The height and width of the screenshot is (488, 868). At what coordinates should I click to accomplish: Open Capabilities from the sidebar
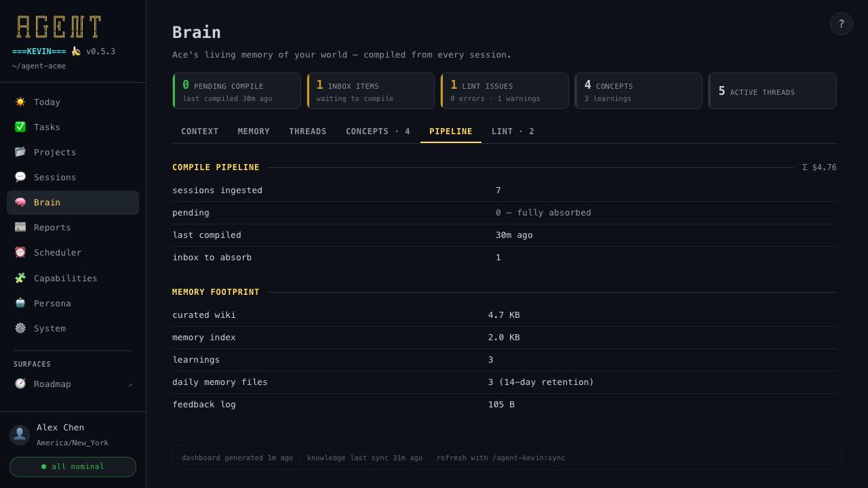point(73,278)
